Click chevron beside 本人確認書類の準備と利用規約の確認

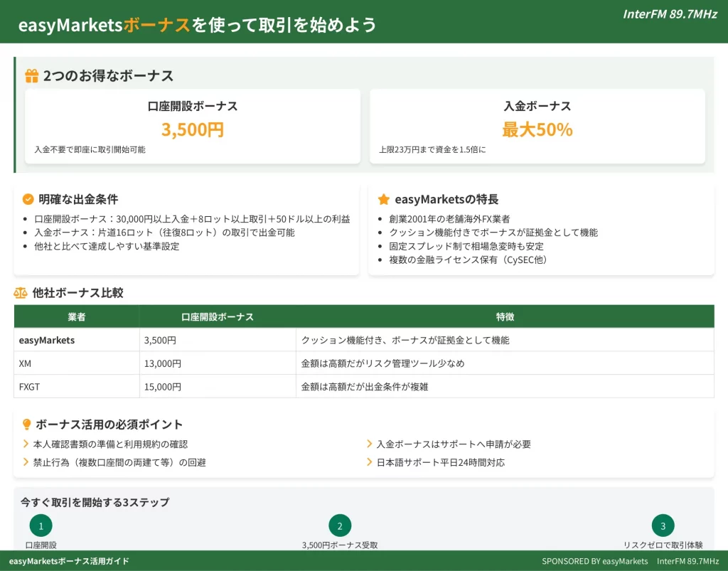(x=26, y=444)
